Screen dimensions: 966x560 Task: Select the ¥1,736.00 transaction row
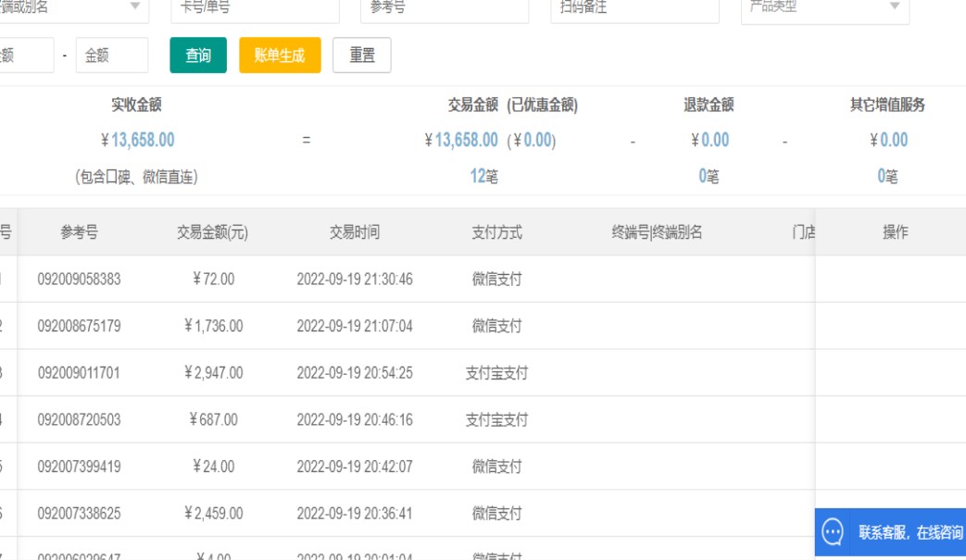[x=213, y=326]
